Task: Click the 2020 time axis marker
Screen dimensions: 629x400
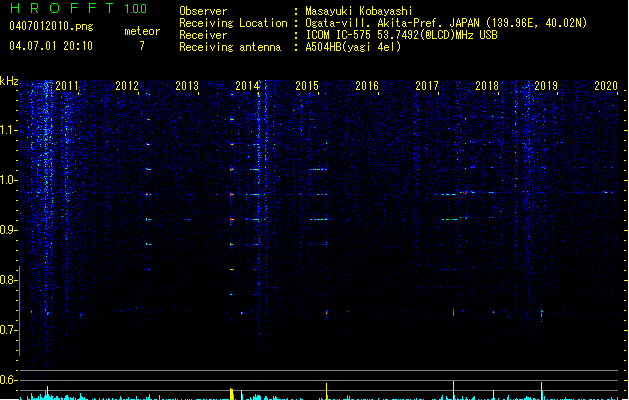Action: click(606, 86)
